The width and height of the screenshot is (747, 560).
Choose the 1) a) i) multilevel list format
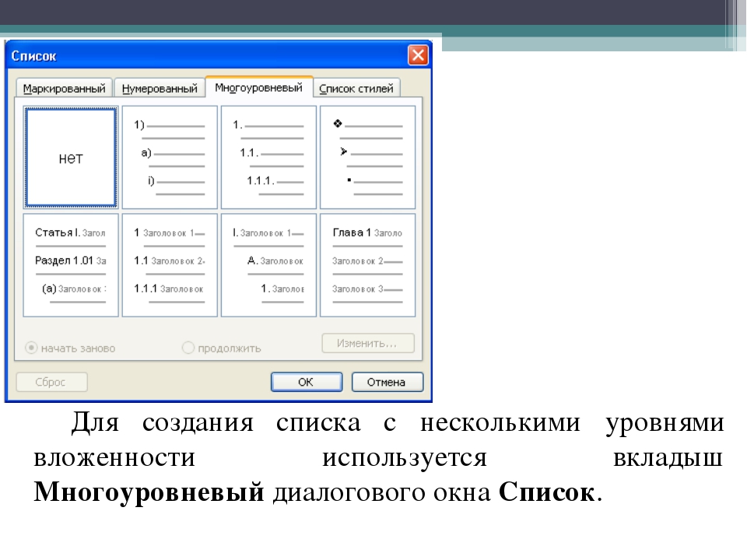pyautogui.click(x=170, y=157)
